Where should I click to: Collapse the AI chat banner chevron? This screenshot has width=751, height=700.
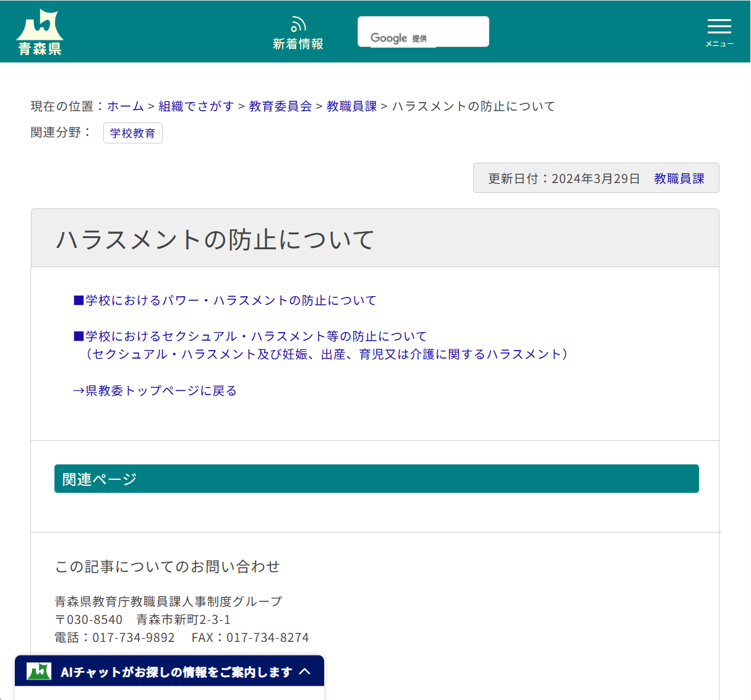pyautogui.click(x=304, y=671)
